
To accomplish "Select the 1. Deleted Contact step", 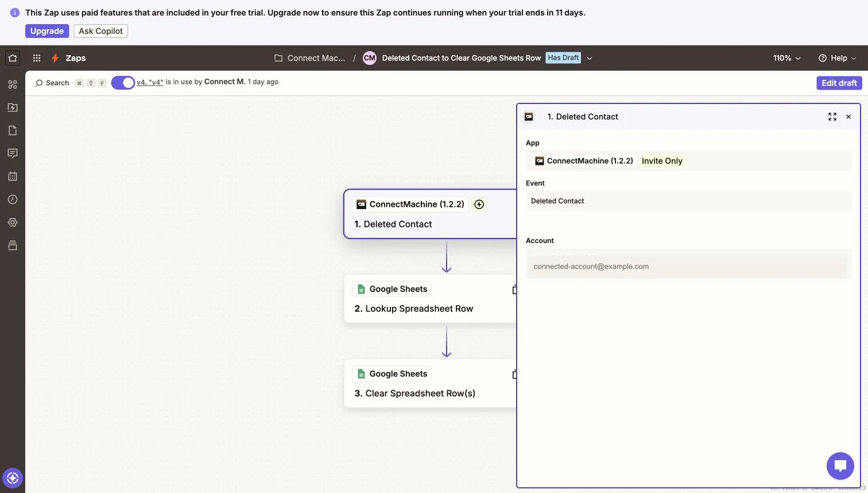I will 430,214.
